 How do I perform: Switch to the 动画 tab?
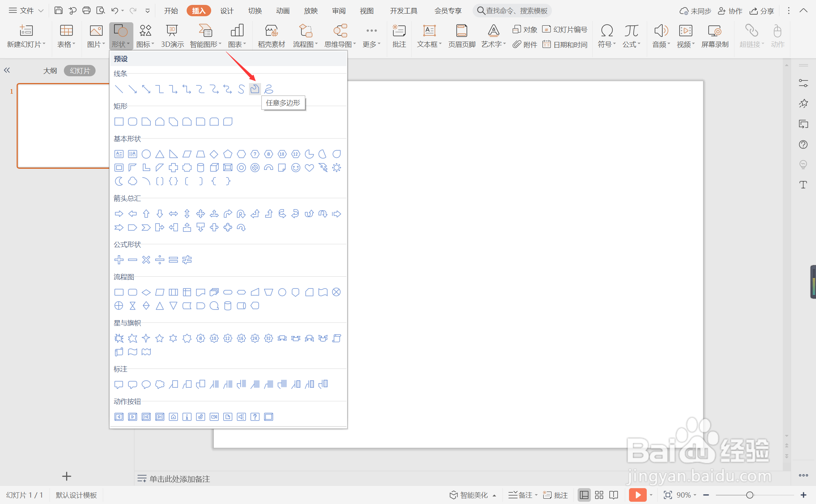[x=283, y=11]
